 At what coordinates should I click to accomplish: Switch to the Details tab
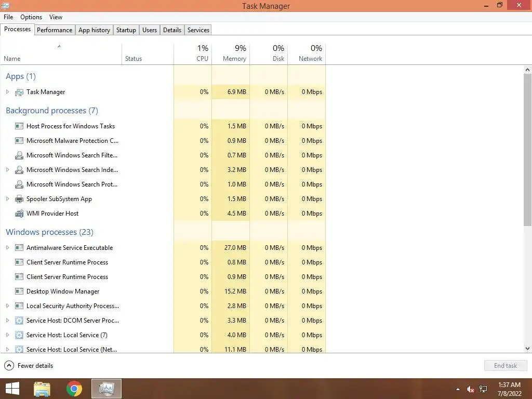(x=172, y=30)
